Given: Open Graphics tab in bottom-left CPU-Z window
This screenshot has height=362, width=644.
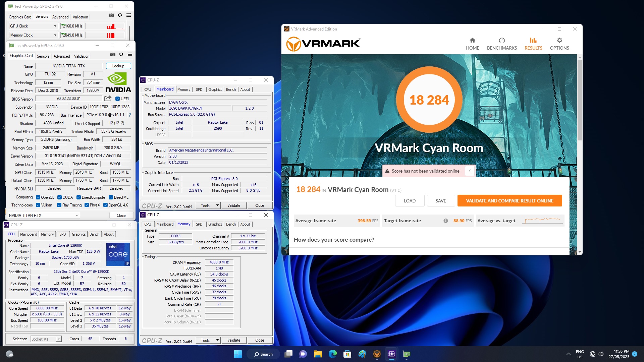Looking at the screenshot, I should click(x=79, y=234).
